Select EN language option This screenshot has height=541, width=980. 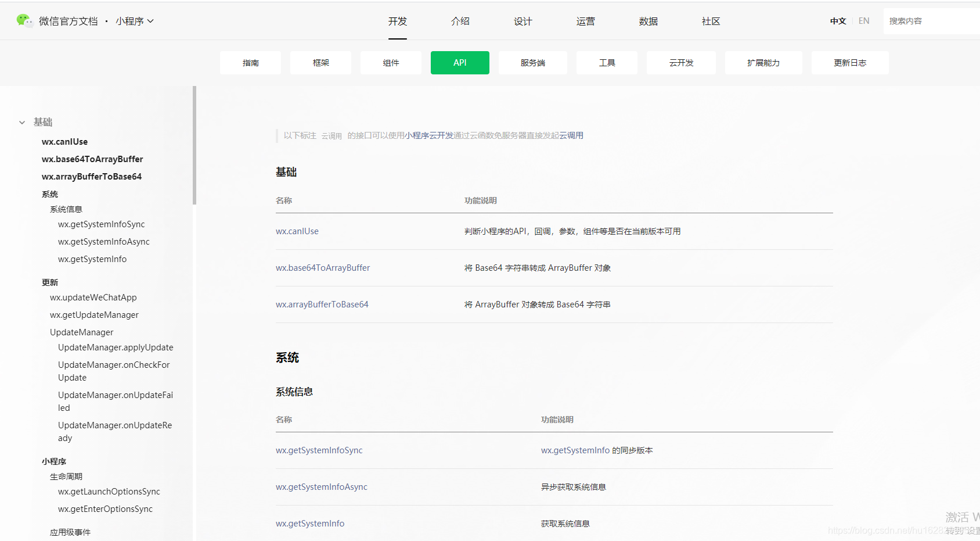coord(864,21)
